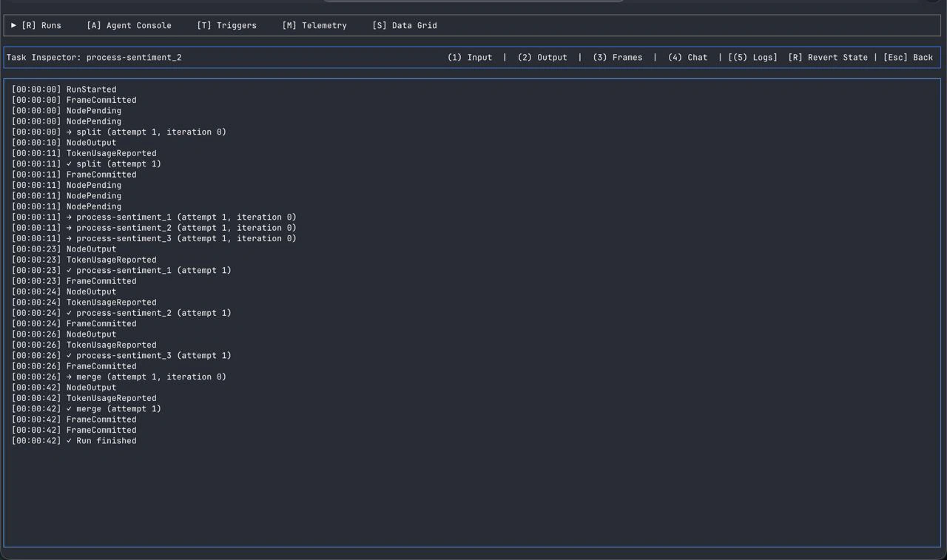Click the TokenUsageReported line at 00:00:42

(x=84, y=398)
